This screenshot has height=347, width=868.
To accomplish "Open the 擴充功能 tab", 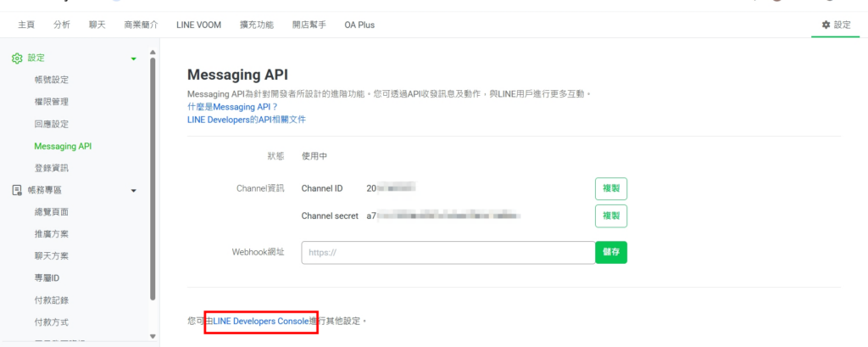I will click(x=257, y=25).
